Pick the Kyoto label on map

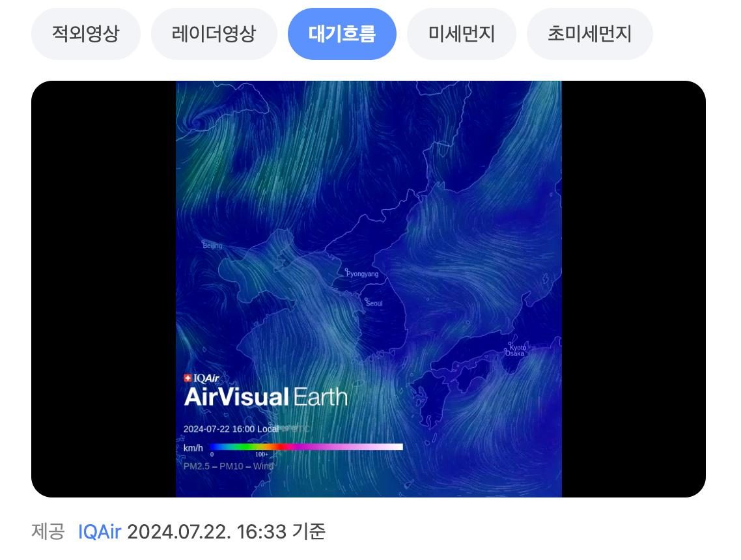518,347
